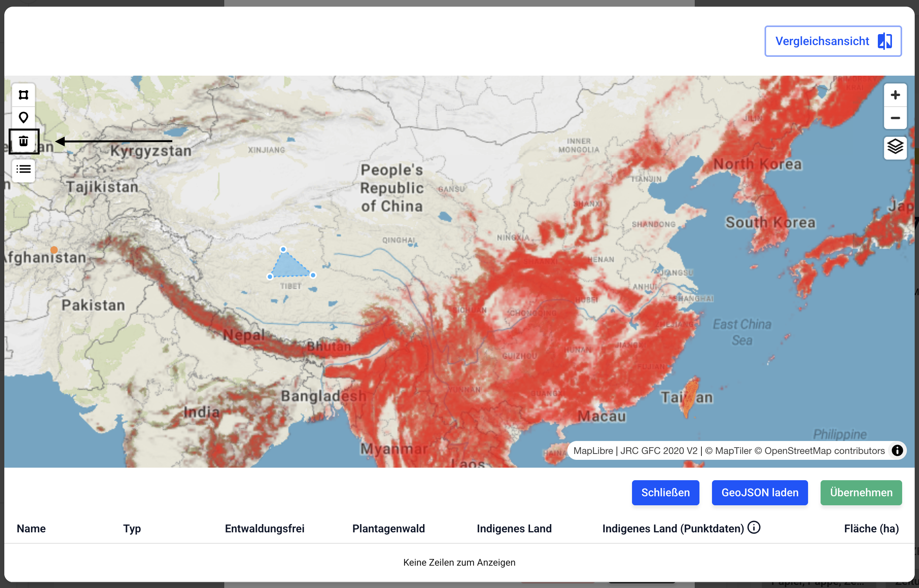Screen dimensions: 919x588
Task: Click the trash delete tool
Action: [x=24, y=141]
